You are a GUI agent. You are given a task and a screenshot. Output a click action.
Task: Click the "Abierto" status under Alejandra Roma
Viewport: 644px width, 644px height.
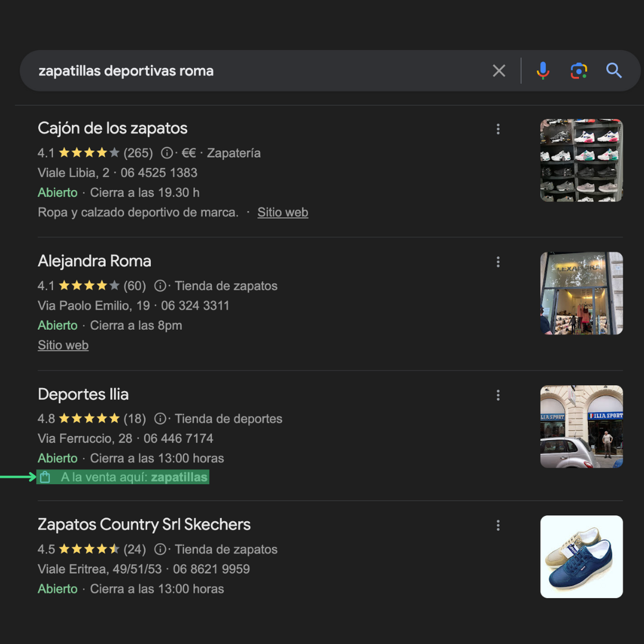tap(57, 326)
